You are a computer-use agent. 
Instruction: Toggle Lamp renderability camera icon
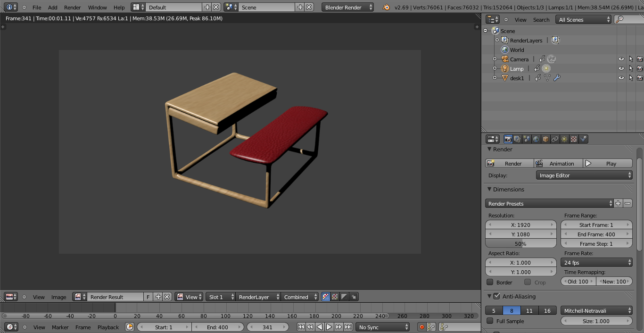640,68
